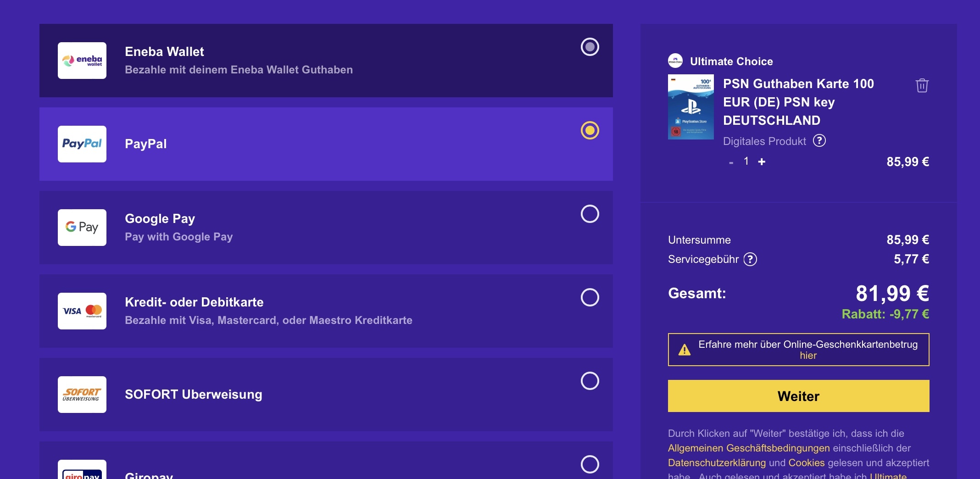Click the Gesamt total 81,99 € amount
The width and height of the screenshot is (980, 479).
click(x=892, y=294)
